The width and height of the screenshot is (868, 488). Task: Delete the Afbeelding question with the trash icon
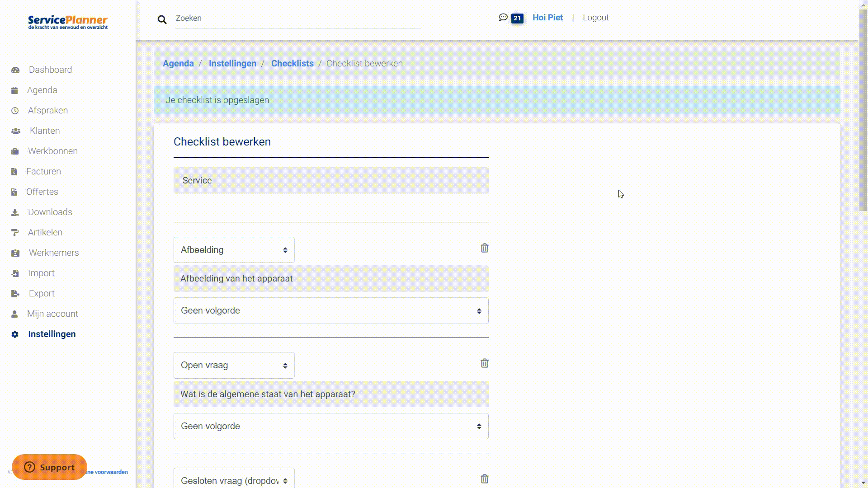484,248
